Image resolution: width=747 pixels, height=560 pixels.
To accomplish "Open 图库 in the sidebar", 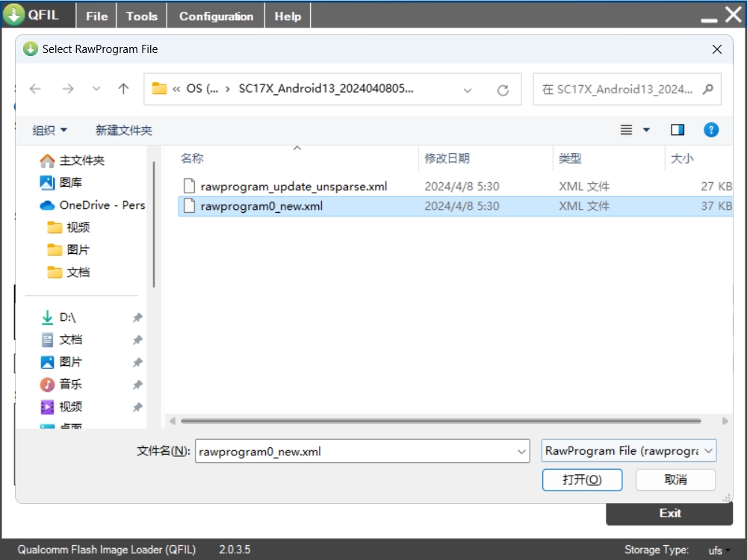I will (x=61, y=182).
